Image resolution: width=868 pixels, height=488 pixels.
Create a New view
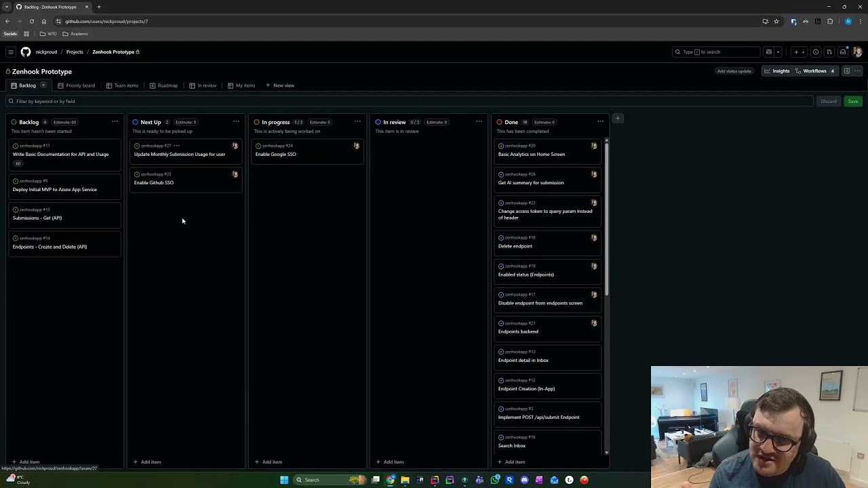[x=280, y=85]
